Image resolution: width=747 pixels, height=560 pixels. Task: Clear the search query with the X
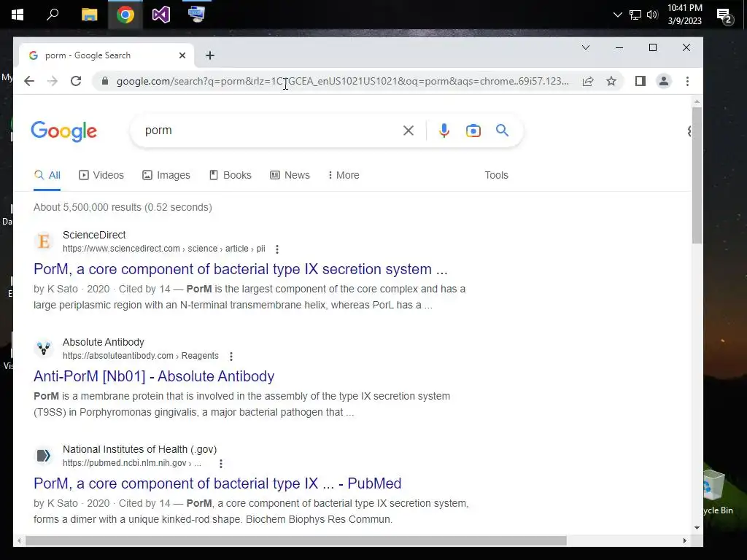coord(409,131)
